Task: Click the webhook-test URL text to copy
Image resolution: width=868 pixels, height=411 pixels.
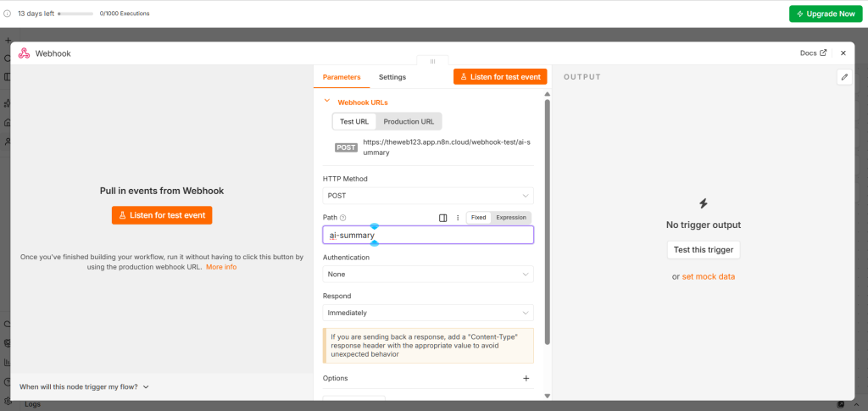Action: point(447,147)
